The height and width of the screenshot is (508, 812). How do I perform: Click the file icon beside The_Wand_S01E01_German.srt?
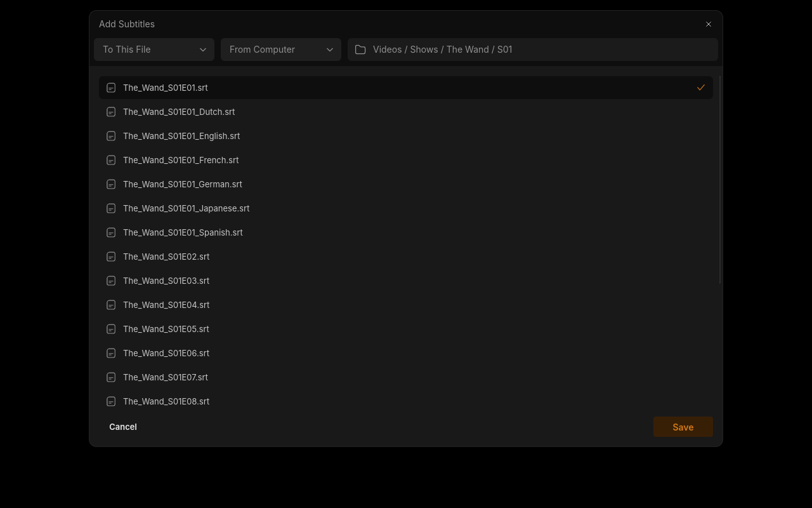pyautogui.click(x=111, y=184)
